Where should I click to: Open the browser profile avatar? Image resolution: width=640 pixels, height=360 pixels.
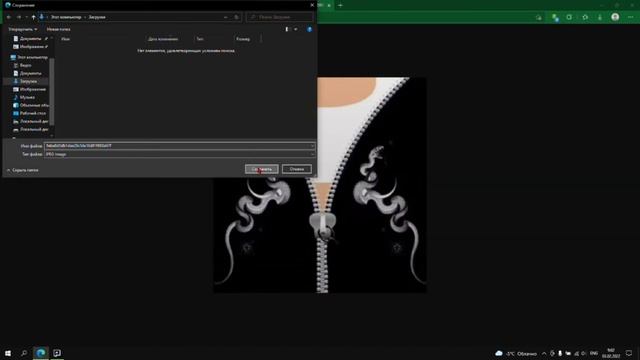[x=615, y=17]
